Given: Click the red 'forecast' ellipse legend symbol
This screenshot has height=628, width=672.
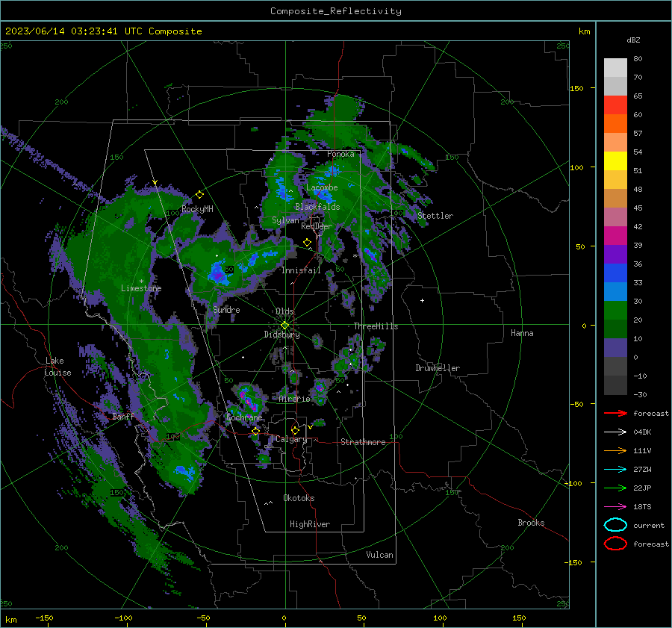Looking at the screenshot, I should [615, 544].
